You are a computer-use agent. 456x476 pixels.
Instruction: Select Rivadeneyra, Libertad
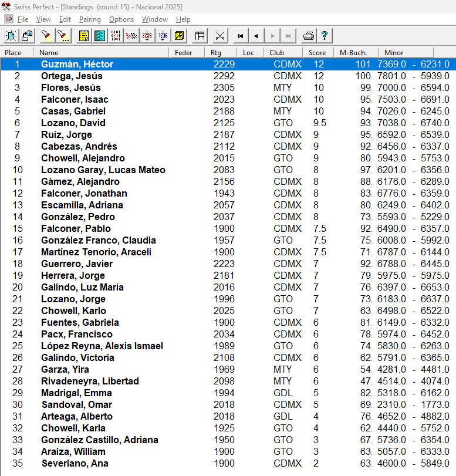[x=90, y=382]
